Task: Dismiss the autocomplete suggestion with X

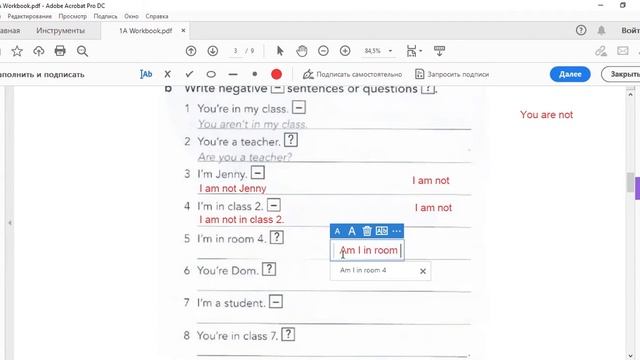Action: pyautogui.click(x=423, y=271)
